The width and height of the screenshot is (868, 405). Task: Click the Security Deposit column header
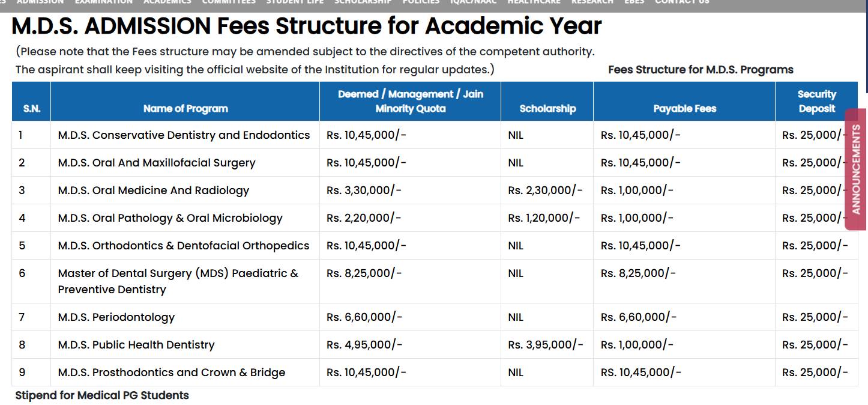(x=816, y=102)
